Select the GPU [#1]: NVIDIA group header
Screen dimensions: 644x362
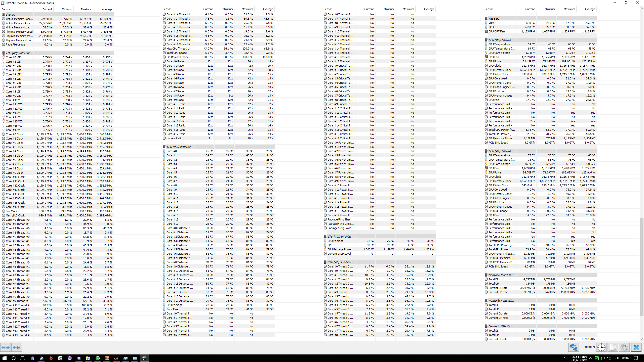click(501, 151)
